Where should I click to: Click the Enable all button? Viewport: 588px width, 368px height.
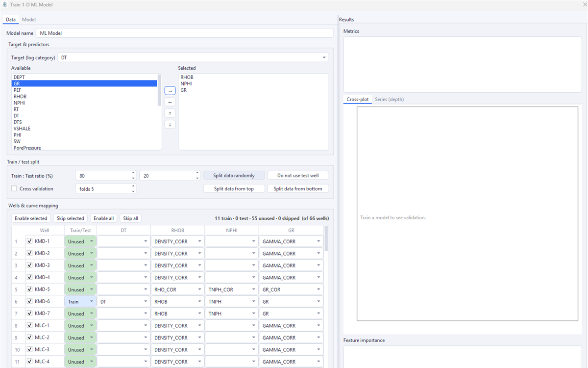tap(103, 218)
